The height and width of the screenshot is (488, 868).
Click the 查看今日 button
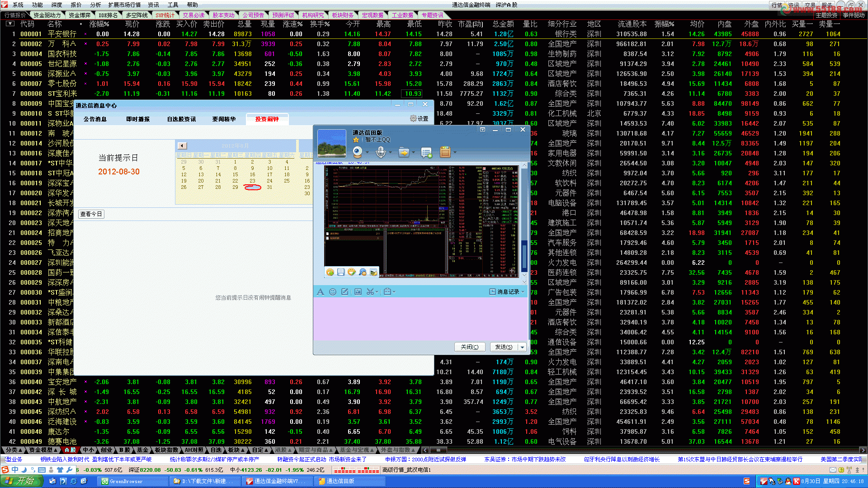91,214
